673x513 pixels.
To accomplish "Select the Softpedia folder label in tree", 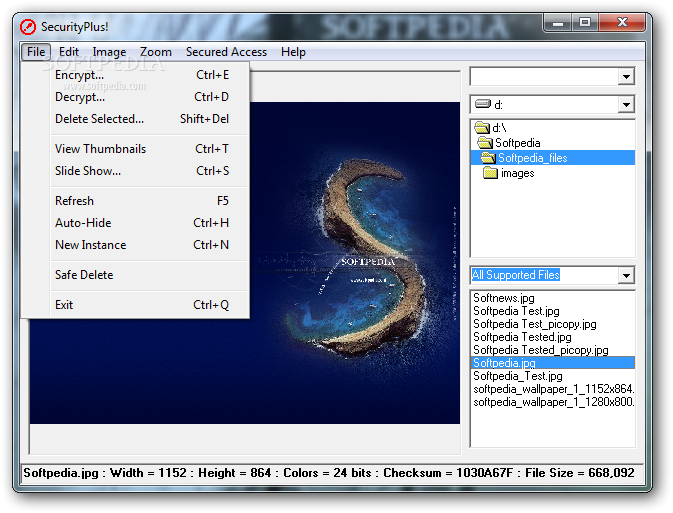I will click(x=518, y=143).
